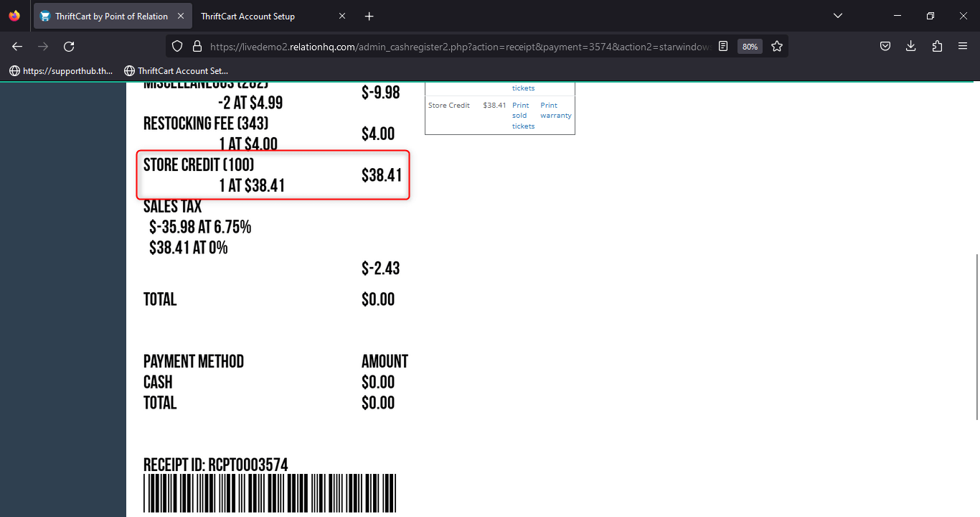Viewport: 980px width, 517px height.
Task: Save the page to Pocket
Action: 885,46
